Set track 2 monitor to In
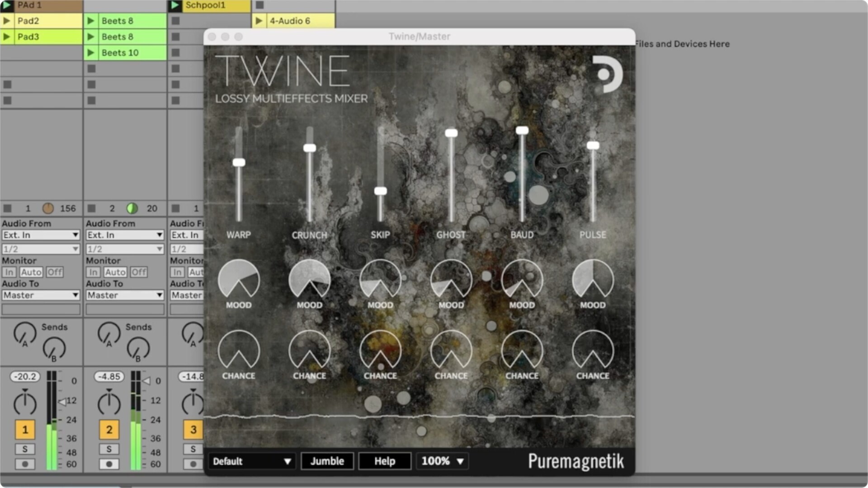Viewport: 868px width, 488px height. (x=93, y=272)
